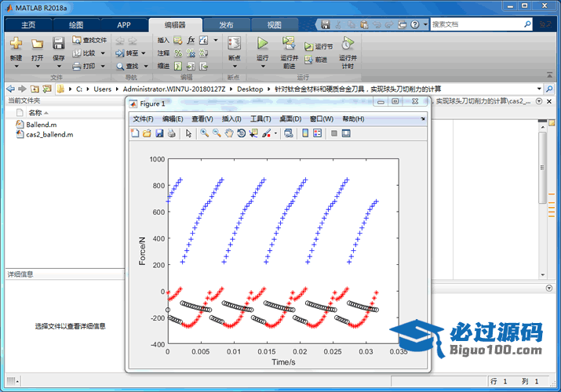Screen dimensions: 561x392
Task: Click the comment percent icon
Action: (178, 53)
